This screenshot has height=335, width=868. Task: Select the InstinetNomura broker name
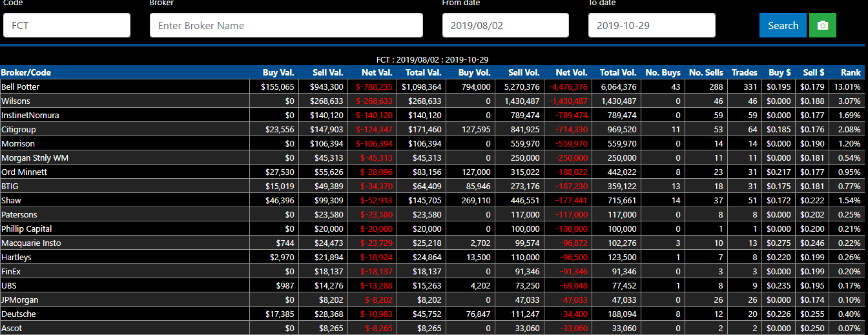click(x=30, y=115)
